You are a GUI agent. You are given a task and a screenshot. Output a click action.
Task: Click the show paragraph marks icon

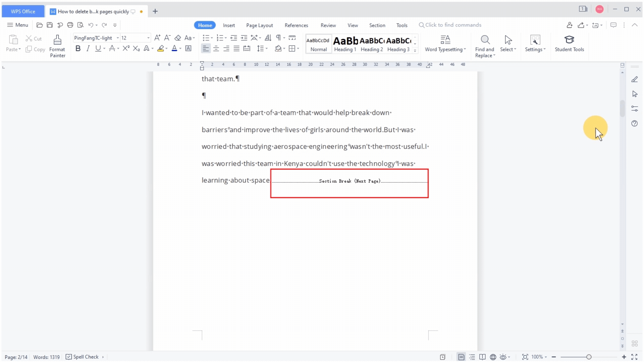tap(278, 38)
